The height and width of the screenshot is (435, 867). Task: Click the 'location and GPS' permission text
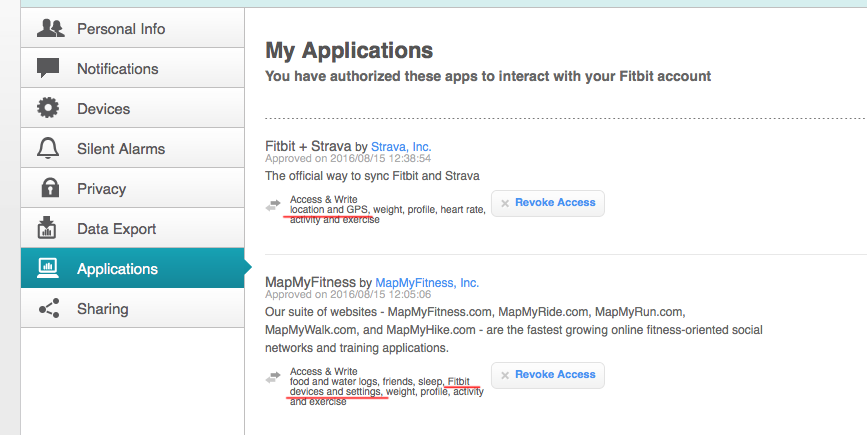(x=328, y=210)
